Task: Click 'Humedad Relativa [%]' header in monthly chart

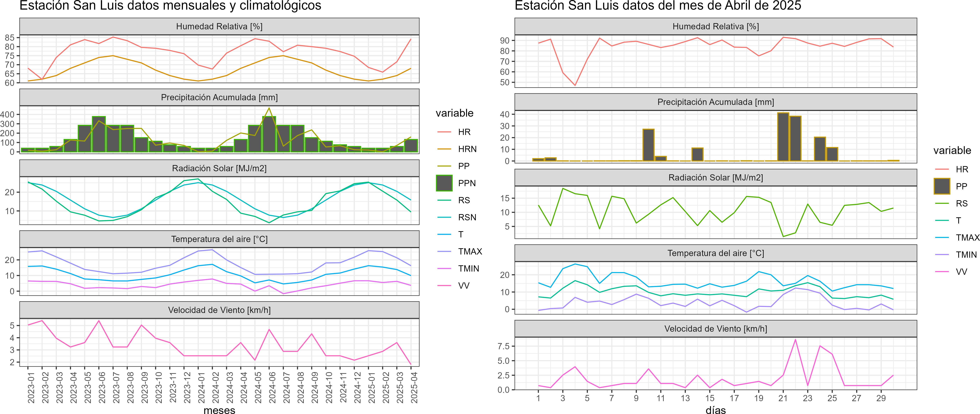Action: coord(219,26)
